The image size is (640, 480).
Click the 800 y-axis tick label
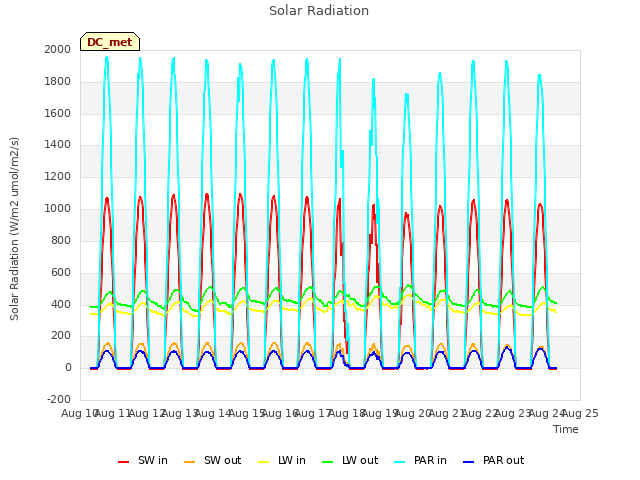click(61, 240)
